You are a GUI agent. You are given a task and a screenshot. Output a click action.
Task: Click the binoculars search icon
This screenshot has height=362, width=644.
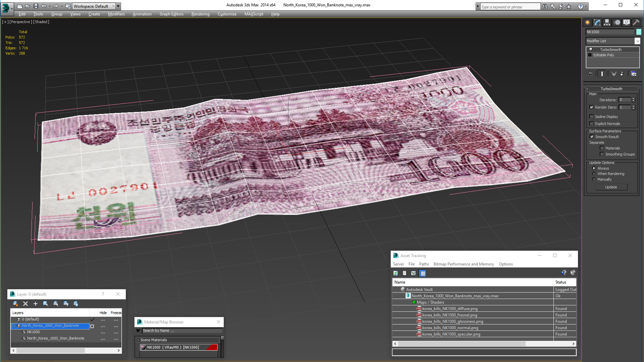tap(544, 6)
